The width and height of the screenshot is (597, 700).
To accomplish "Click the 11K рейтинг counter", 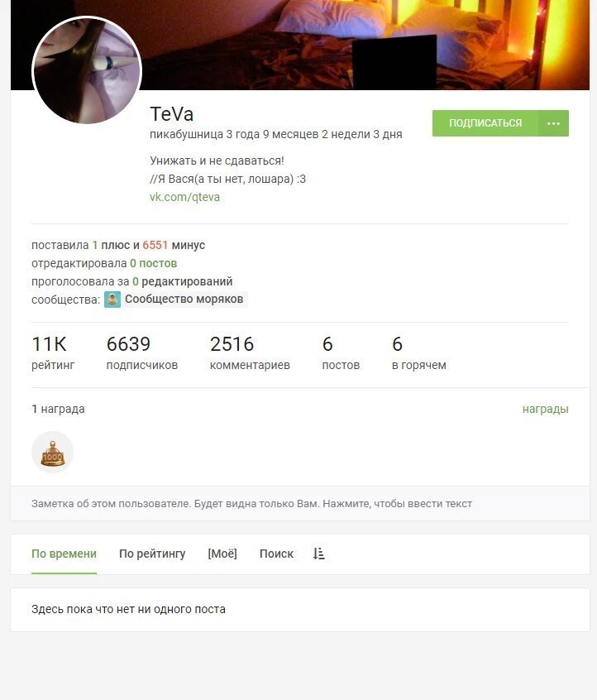I will coord(53,353).
